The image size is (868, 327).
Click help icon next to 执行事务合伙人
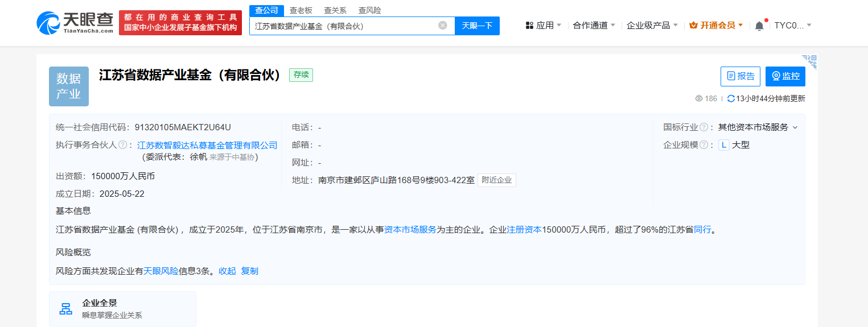122,145
